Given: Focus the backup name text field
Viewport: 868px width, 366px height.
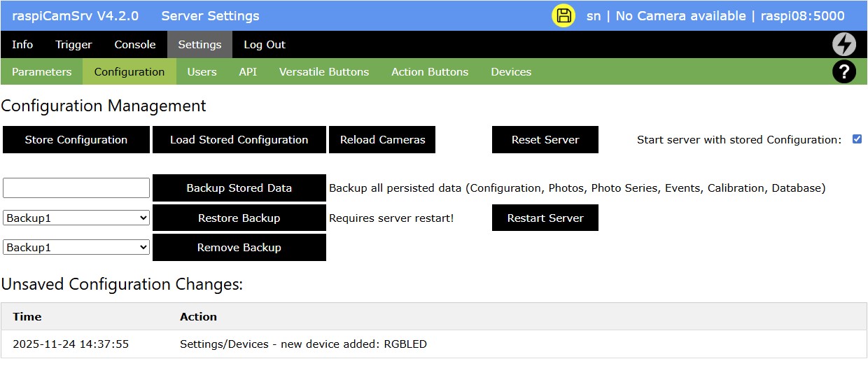Looking at the screenshot, I should click(x=76, y=188).
